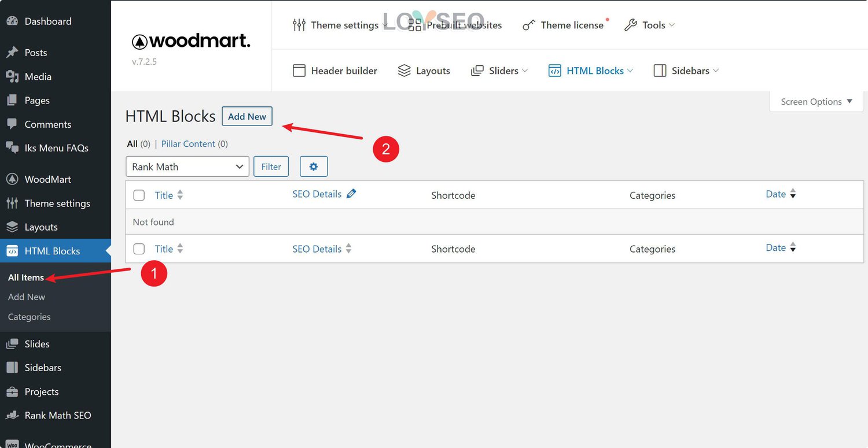
Task: Click top bar Layouts layers icon
Action: tap(404, 71)
